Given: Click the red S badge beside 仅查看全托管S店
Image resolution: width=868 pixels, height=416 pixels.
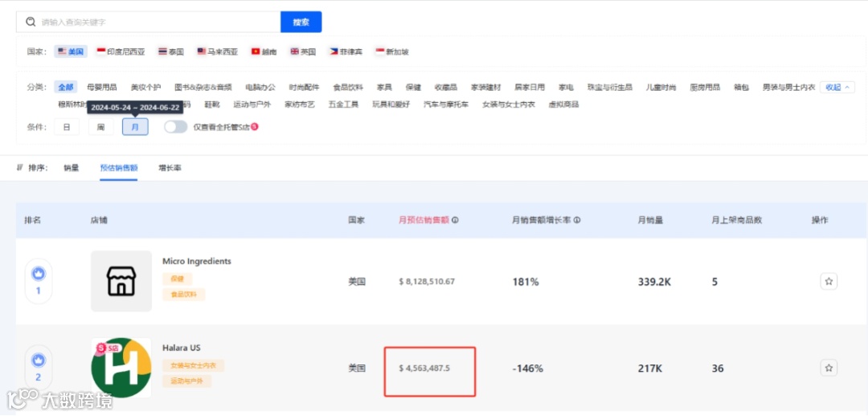Looking at the screenshot, I should tap(255, 126).
